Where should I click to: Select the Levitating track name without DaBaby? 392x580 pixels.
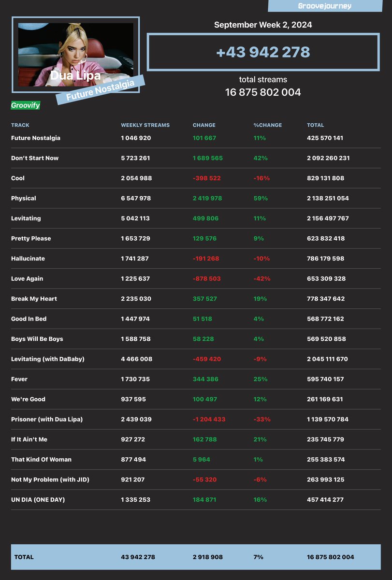coord(26,218)
